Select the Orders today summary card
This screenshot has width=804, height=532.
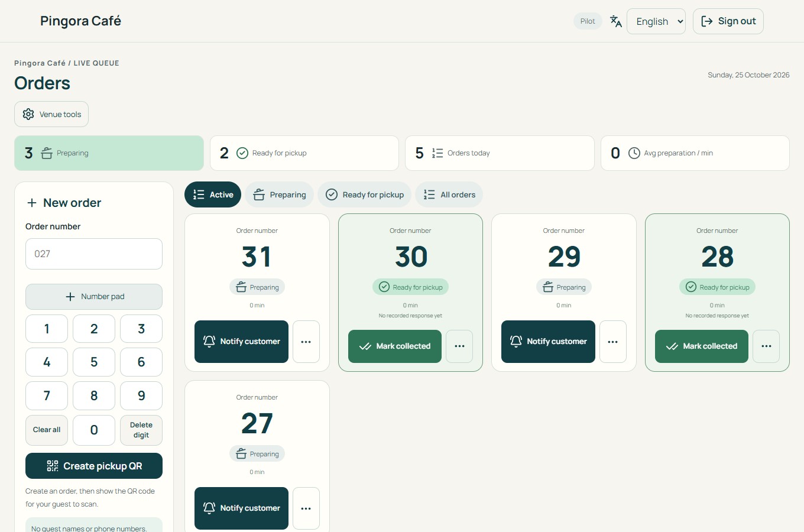click(x=500, y=153)
